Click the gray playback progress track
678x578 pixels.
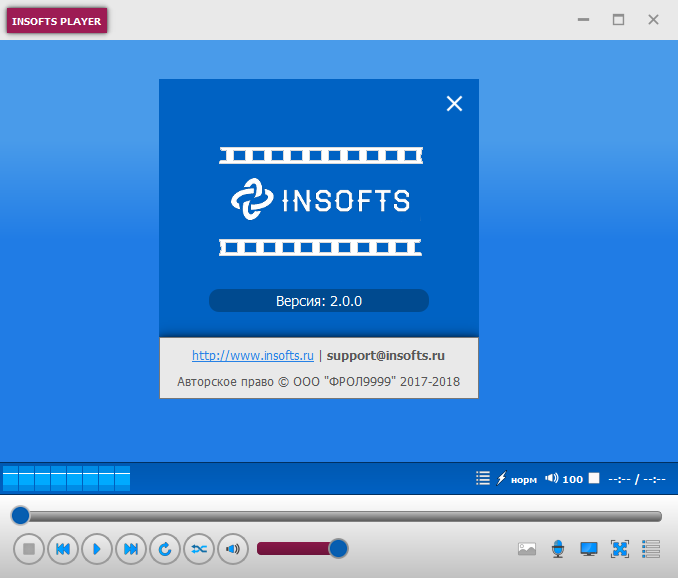click(x=342, y=516)
